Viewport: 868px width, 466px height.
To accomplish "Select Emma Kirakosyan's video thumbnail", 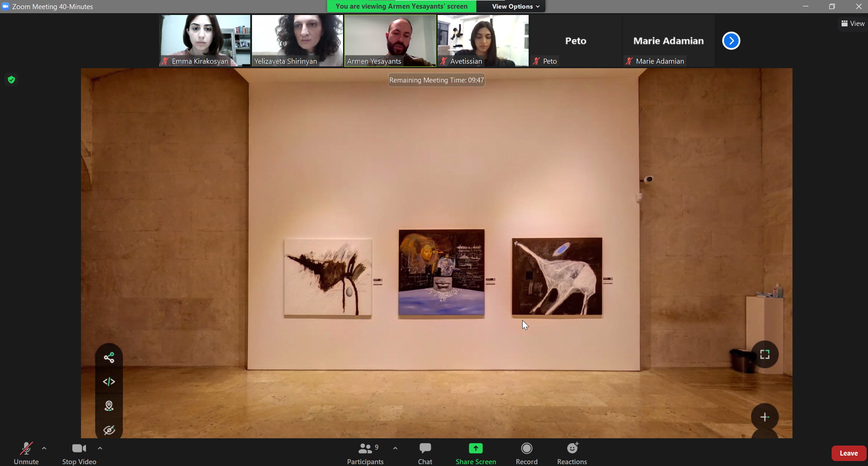I will pyautogui.click(x=205, y=41).
